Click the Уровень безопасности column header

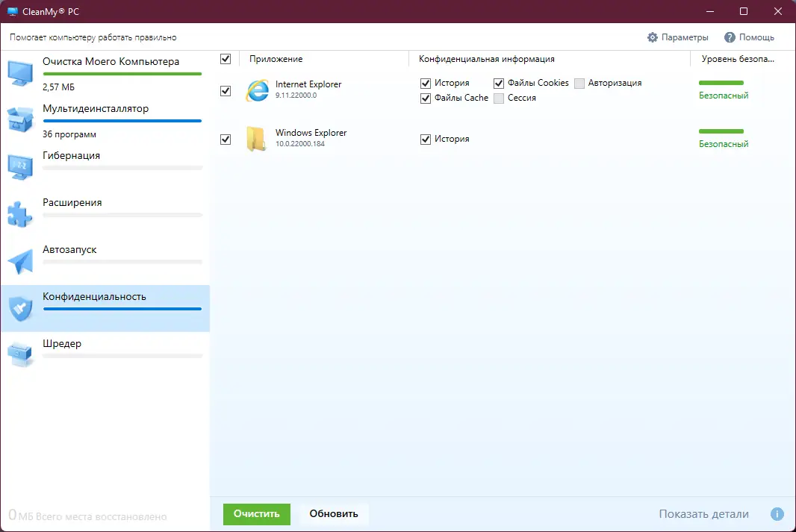tap(743, 59)
